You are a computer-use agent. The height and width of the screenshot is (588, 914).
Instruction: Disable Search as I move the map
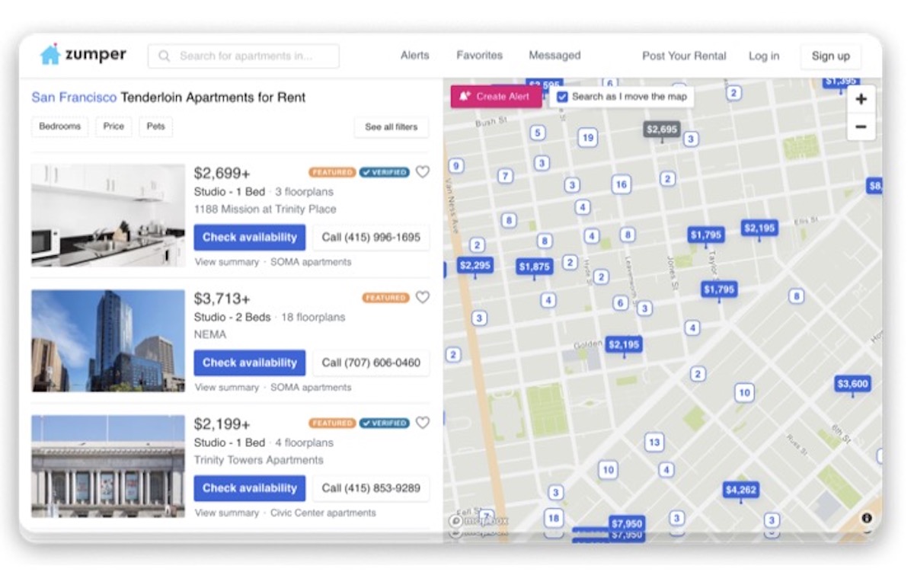tap(562, 96)
